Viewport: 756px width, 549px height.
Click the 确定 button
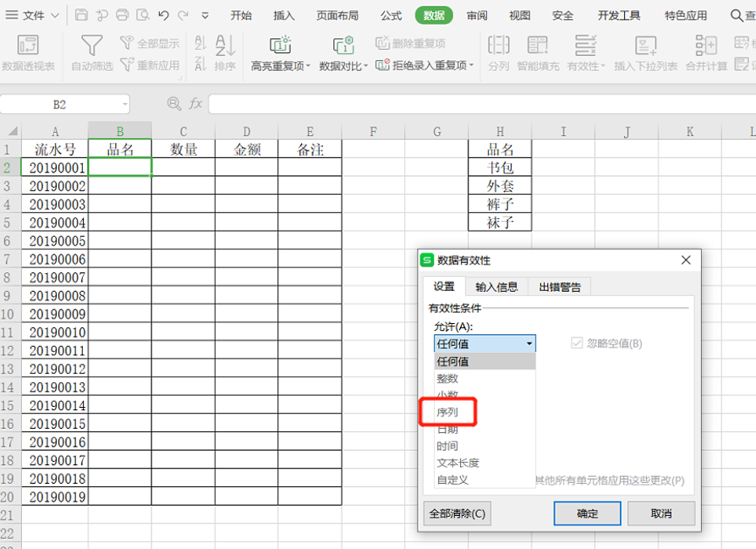pyautogui.click(x=587, y=513)
